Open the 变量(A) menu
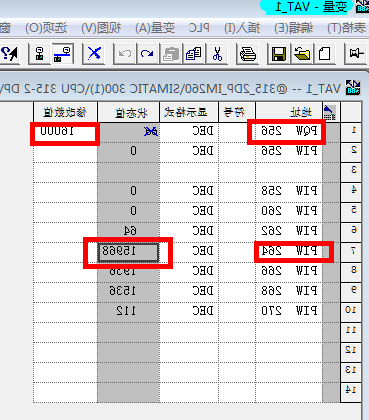The image size is (369, 420). [155, 28]
